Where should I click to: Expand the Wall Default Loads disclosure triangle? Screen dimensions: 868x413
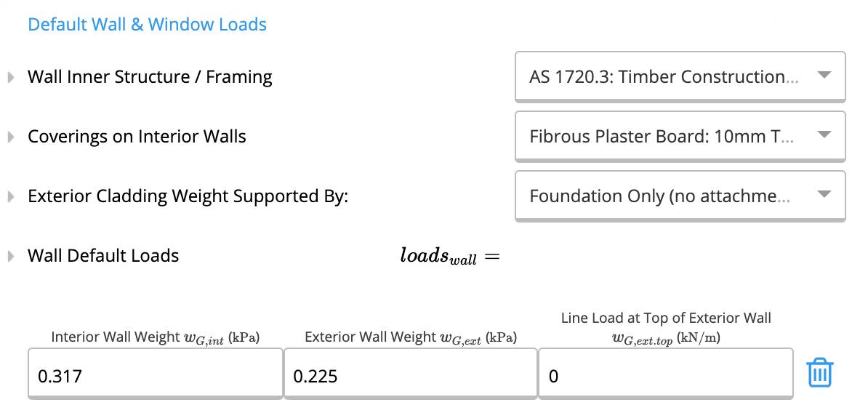[x=10, y=257]
